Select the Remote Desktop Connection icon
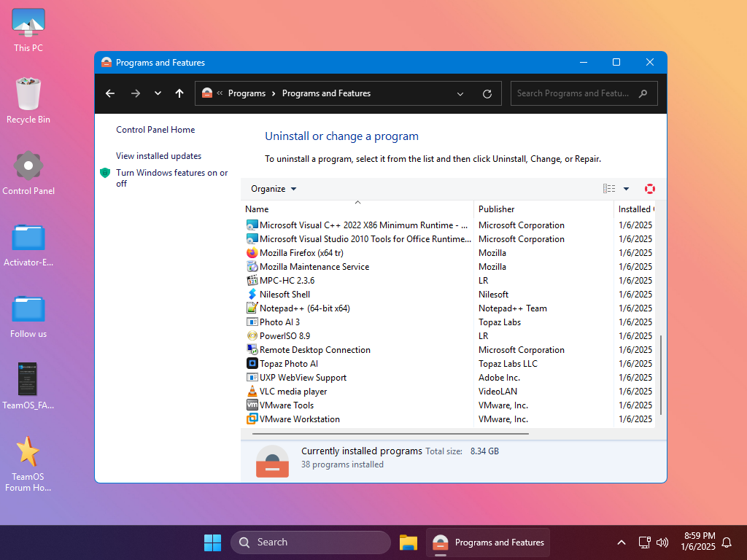Screen dimensions: 747x560 point(252,349)
